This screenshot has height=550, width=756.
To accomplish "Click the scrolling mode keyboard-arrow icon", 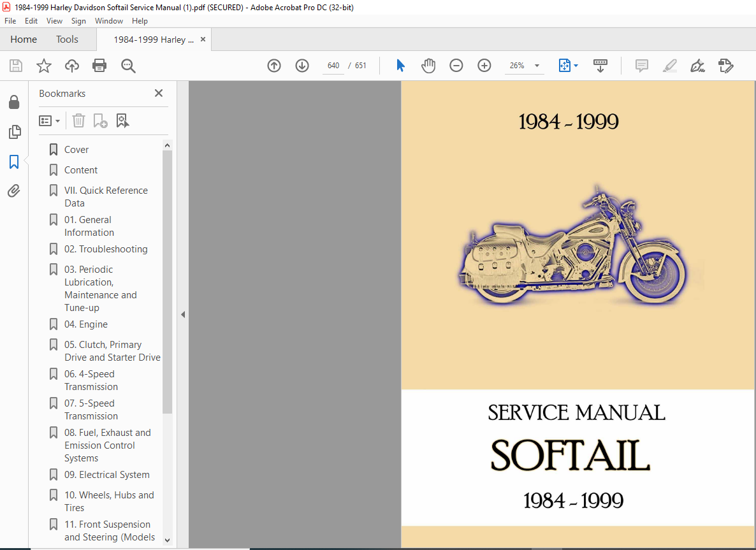I will (x=600, y=66).
